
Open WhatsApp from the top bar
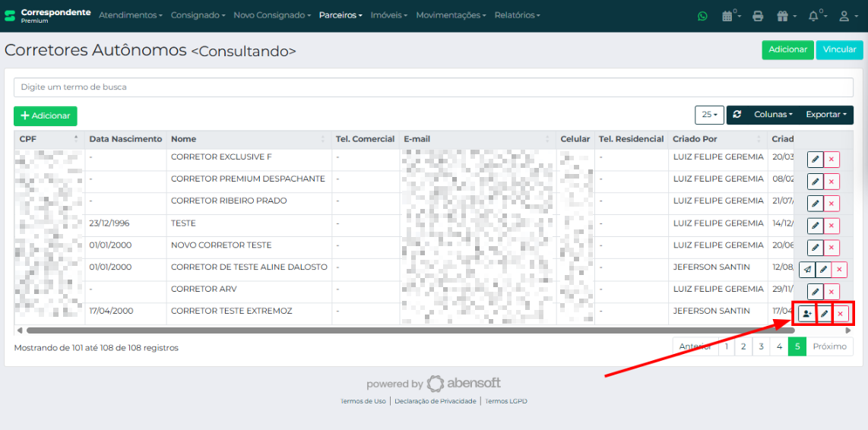pos(702,16)
